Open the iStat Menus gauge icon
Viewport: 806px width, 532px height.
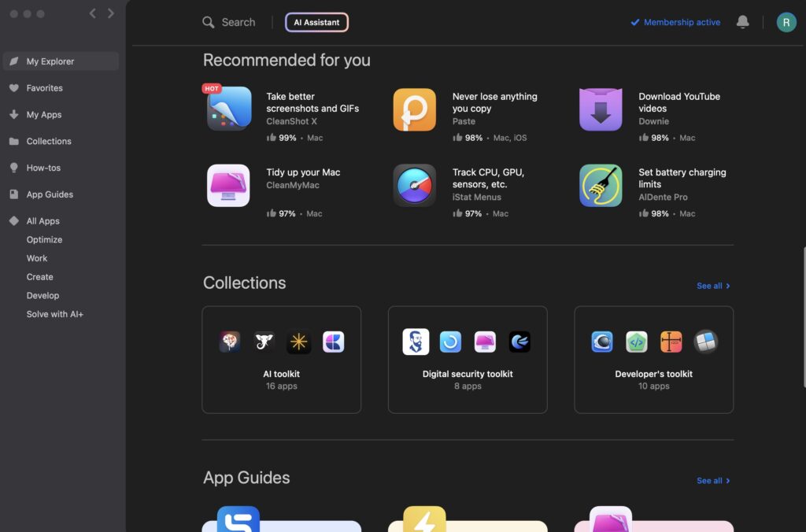414,185
